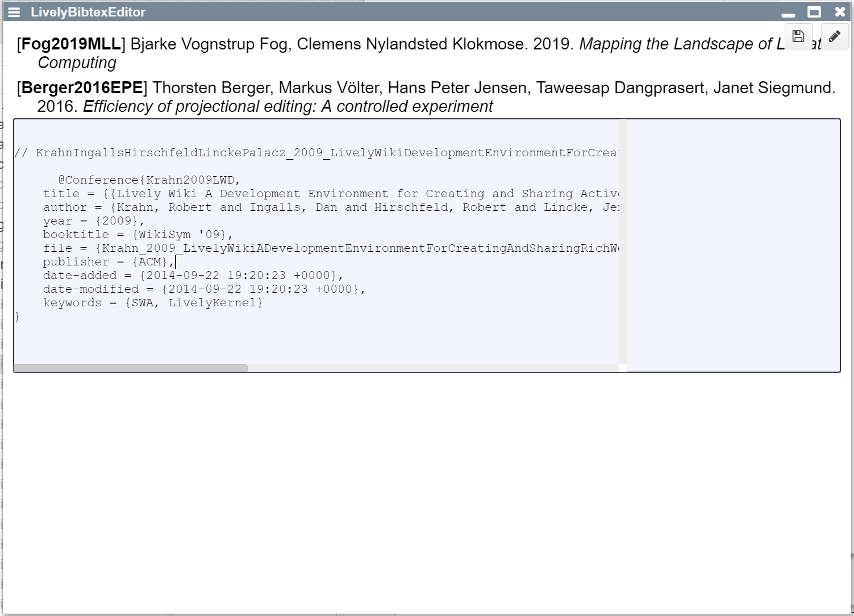Place cursor on the year = {2009} line
Viewport: 854px width, 616px height.
[94, 221]
